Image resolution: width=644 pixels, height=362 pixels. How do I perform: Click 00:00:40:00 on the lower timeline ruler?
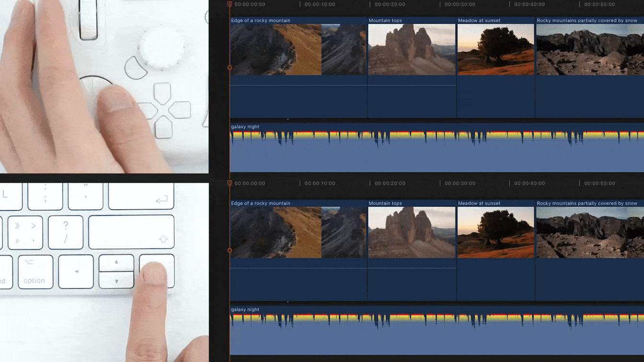tap(529, 183)
